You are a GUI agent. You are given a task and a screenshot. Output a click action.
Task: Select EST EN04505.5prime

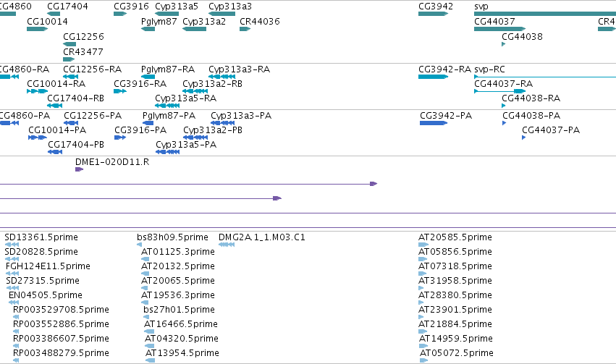click(x=14, y=302)
